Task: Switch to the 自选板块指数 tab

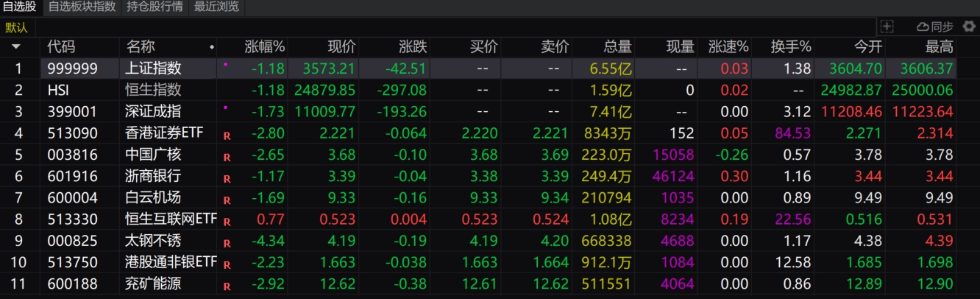Action: pos(82,7)
